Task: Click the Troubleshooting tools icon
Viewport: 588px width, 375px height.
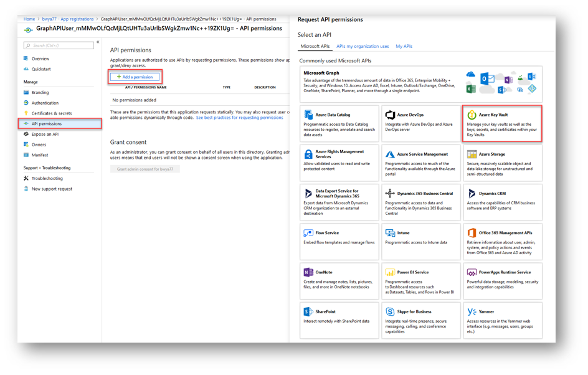Action: coord(26,178)
